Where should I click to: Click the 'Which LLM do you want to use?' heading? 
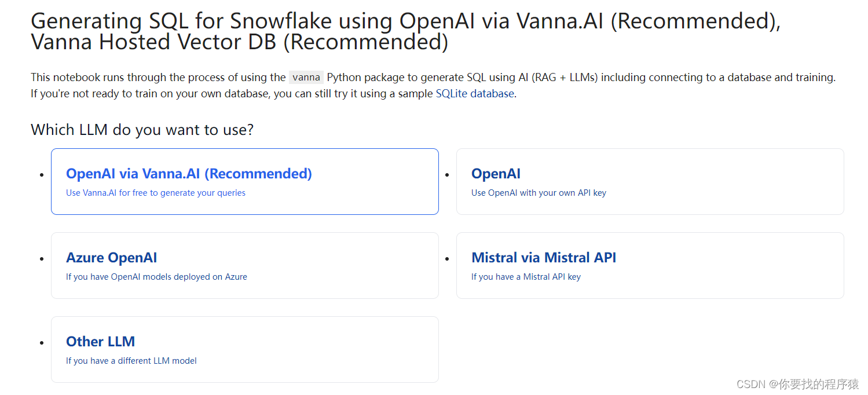(142, 129)
